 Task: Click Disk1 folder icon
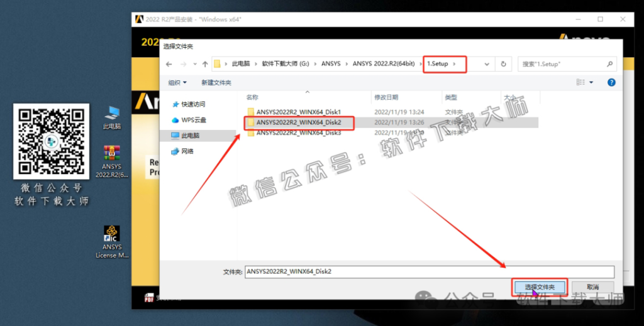coord(250,112)
